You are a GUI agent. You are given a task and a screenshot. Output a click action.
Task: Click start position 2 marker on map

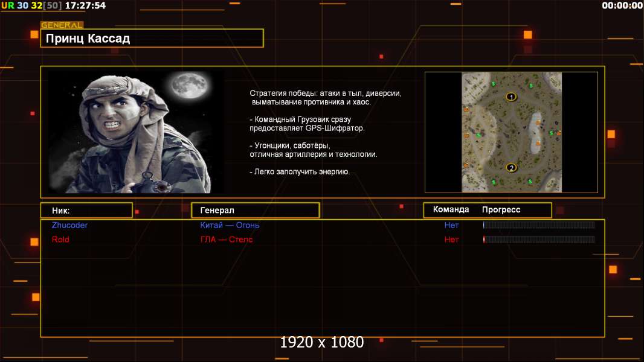511,168
